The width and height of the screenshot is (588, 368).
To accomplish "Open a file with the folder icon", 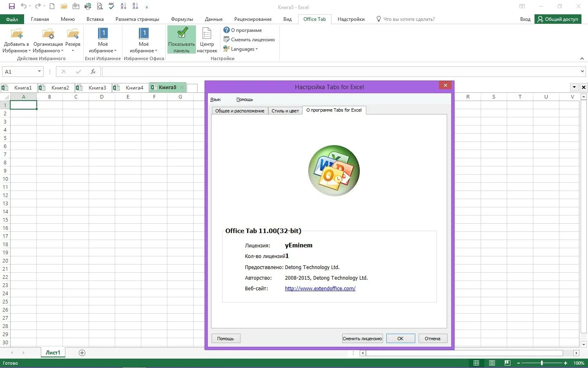I will pos(64,6).
